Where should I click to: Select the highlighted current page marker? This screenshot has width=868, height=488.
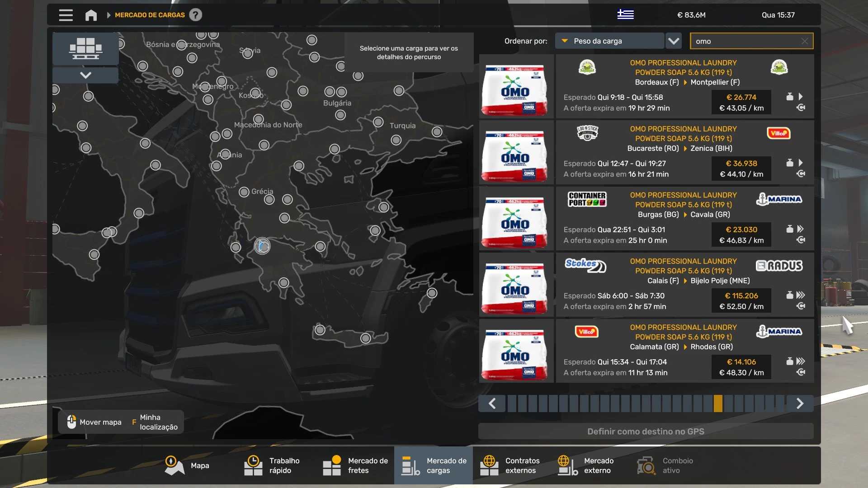click(718, 404)
